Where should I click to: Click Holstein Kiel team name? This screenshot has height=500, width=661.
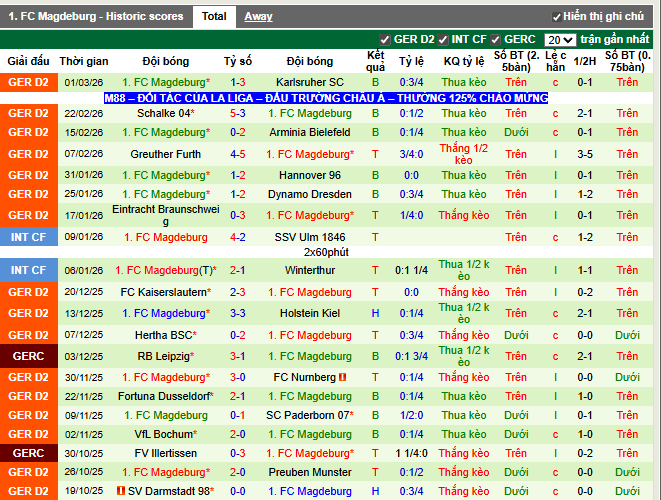[310, 313]
